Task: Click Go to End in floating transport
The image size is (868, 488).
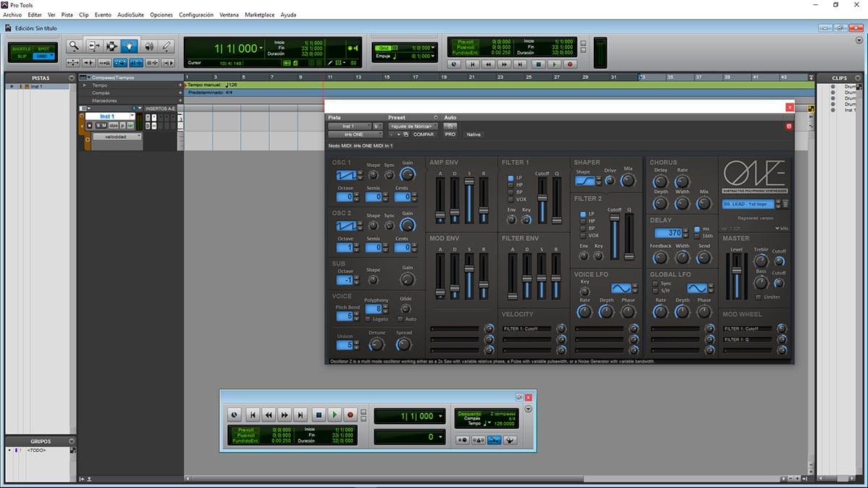Action: [x=301, y=415]
